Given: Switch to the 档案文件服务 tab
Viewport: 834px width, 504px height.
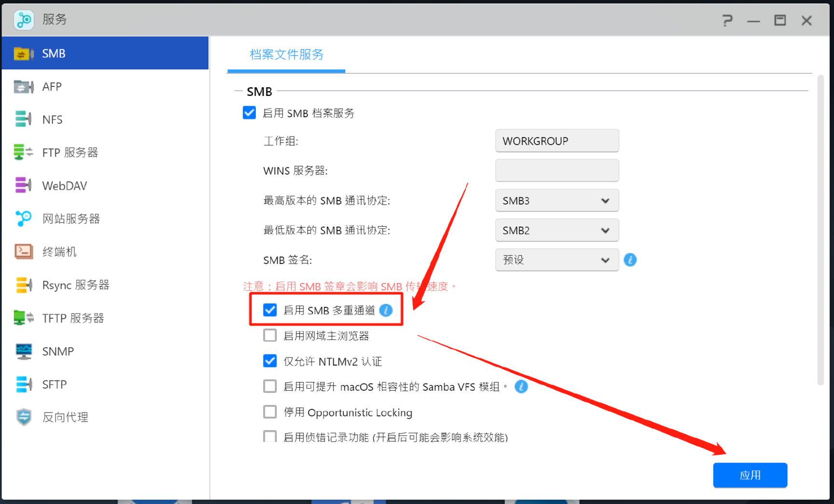Looking at the screenshot, I should pos(286,55).
